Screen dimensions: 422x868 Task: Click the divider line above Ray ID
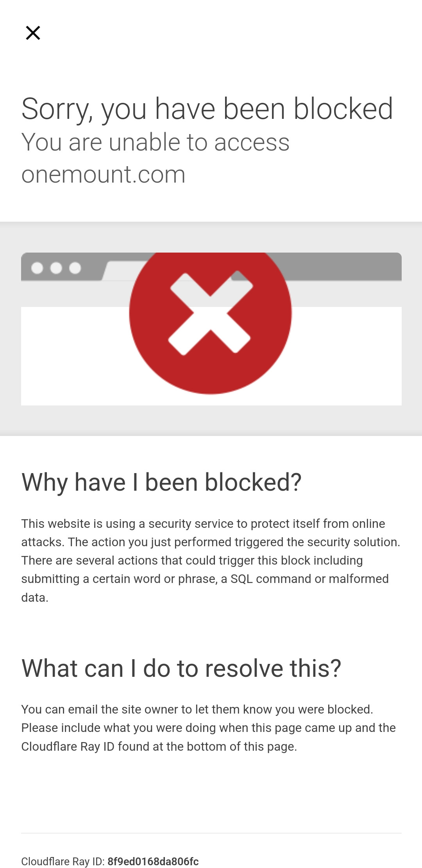(x=211, y=833)
